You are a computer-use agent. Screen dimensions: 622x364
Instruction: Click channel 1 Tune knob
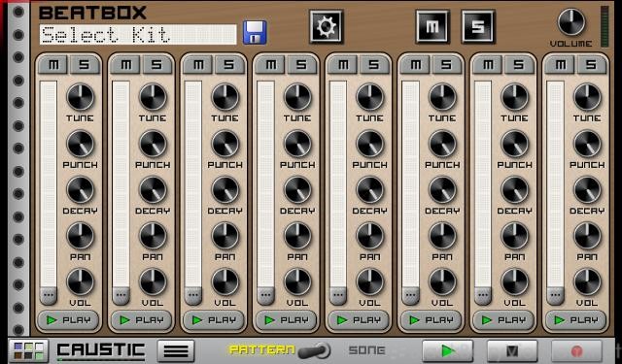tap(80, 97)
